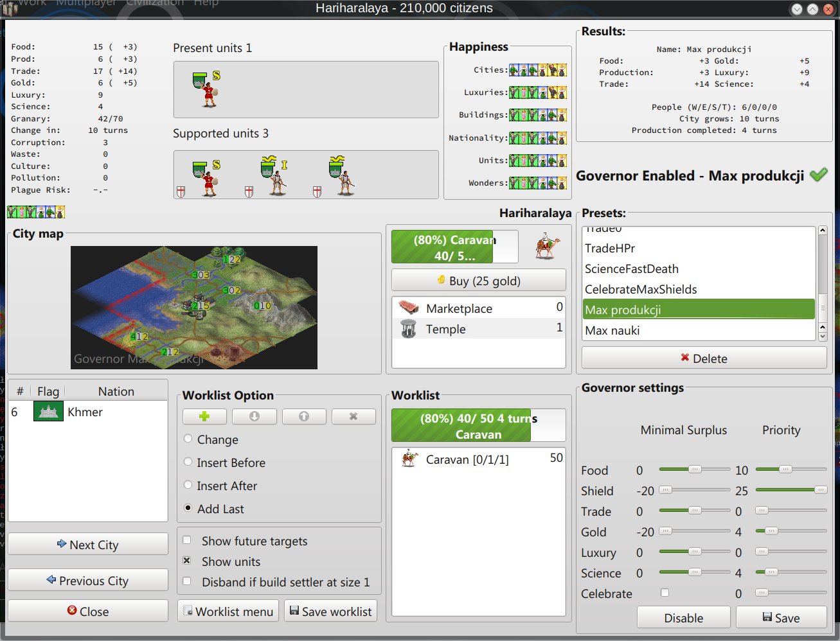
Task: Select the Change worklist option
Action: tap(188, 439)
